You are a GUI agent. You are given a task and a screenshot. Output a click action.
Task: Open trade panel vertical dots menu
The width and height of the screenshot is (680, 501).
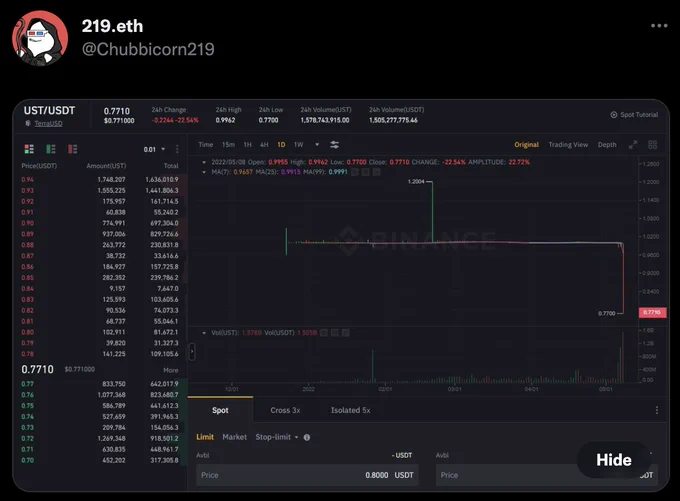point(657,410)
